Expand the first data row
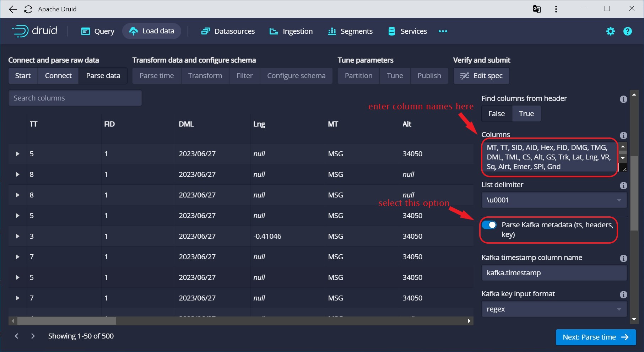Image resolution: width=644 pixels, height=352 pixels. click(17, 154)
